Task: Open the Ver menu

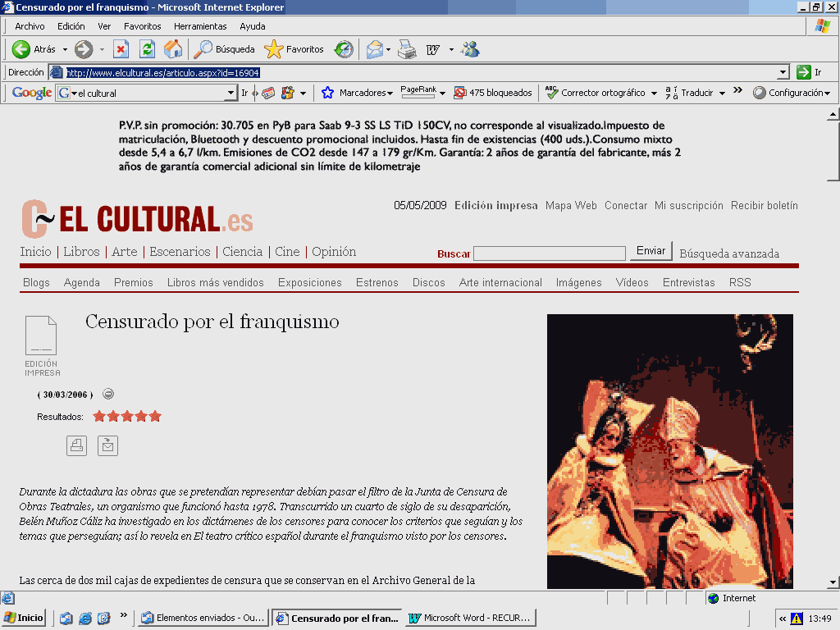Action: point(104,26)
